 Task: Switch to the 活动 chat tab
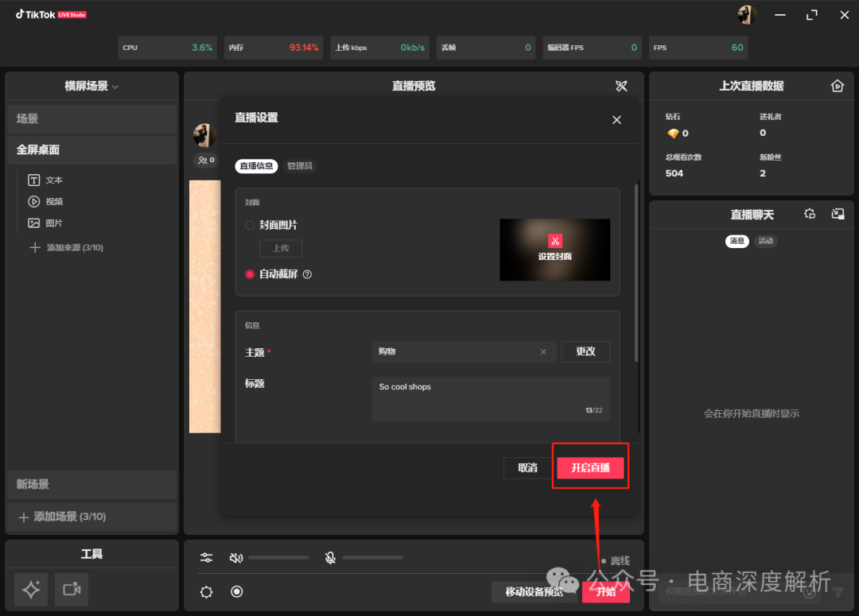(766, 241)
